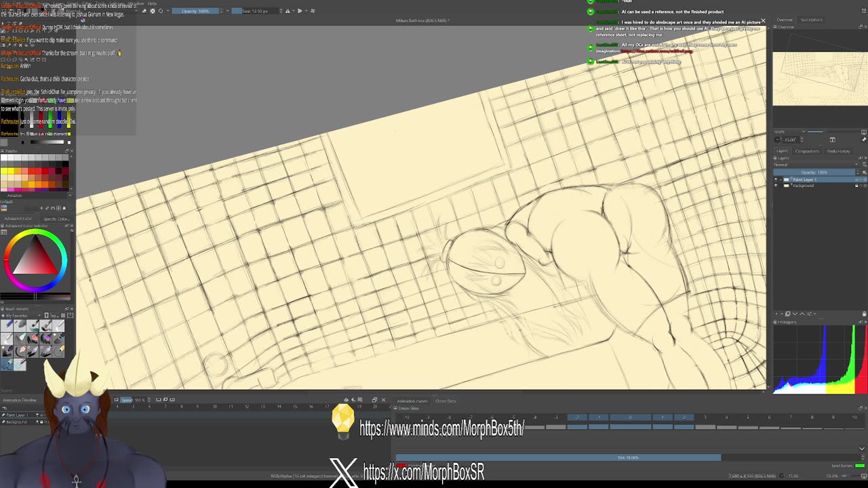Move layer down with the down-arrow icon

pos(795,314)
